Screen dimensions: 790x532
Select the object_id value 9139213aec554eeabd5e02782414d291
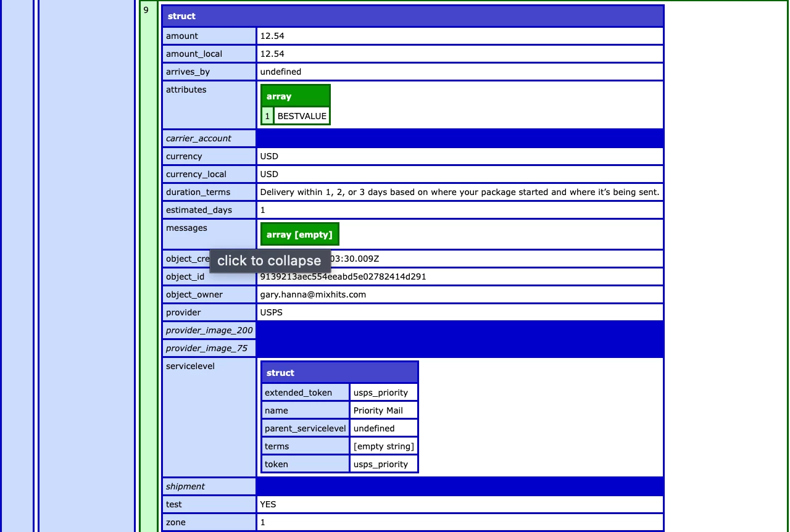pos(343,276)
